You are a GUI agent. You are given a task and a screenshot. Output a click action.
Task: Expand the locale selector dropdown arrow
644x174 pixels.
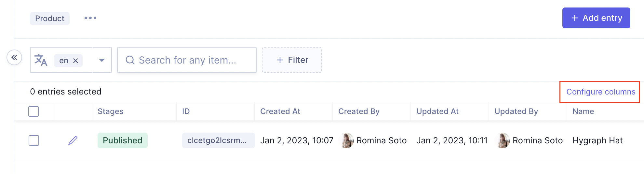[102, 60]
